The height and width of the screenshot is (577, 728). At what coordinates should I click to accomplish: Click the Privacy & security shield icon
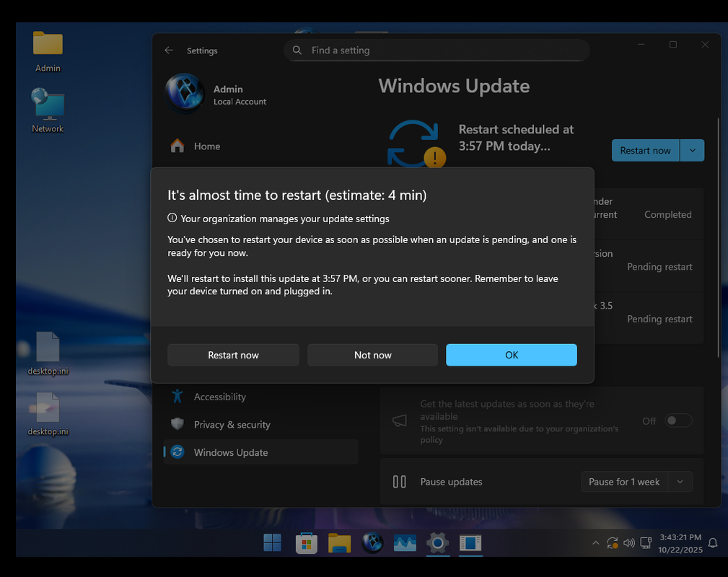[177, 424]
